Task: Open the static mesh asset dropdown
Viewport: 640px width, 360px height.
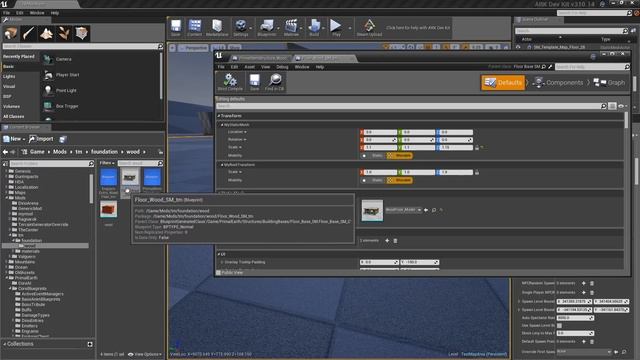Action: (403, 210)
